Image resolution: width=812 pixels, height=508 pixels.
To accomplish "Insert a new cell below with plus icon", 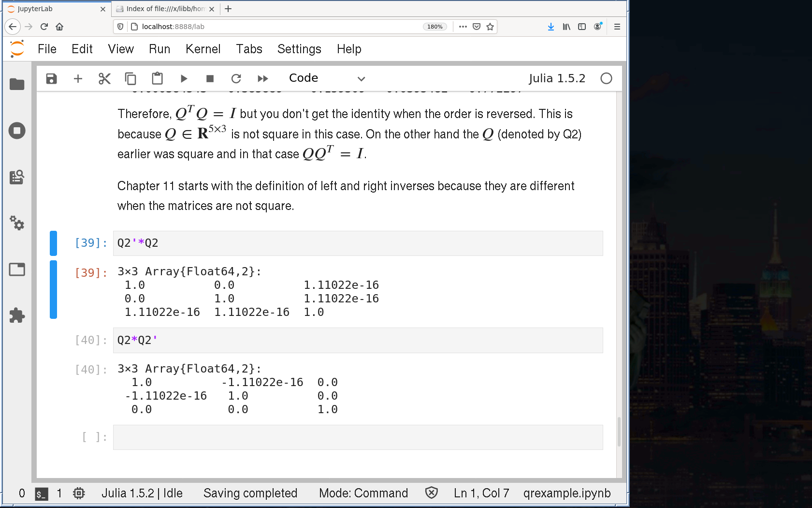I will (x=78, y=78).
